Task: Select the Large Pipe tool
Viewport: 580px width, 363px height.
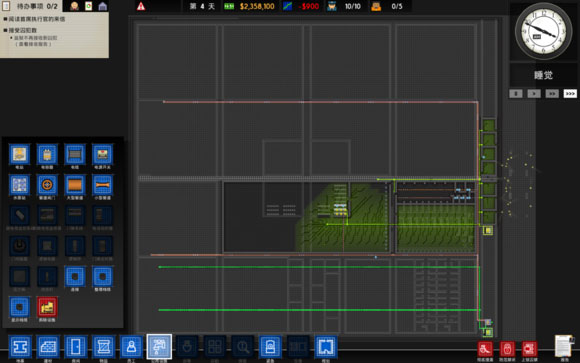Action: click(x=75, y=185)
